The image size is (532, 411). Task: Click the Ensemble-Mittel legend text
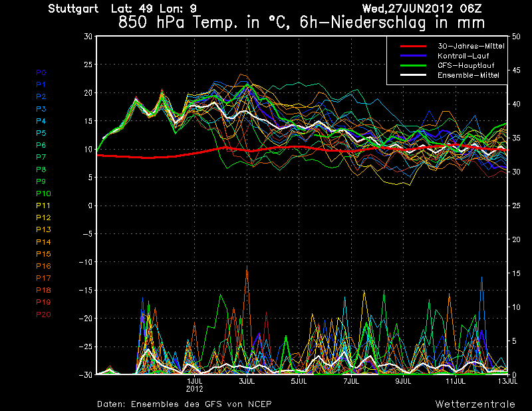[468, 75]
